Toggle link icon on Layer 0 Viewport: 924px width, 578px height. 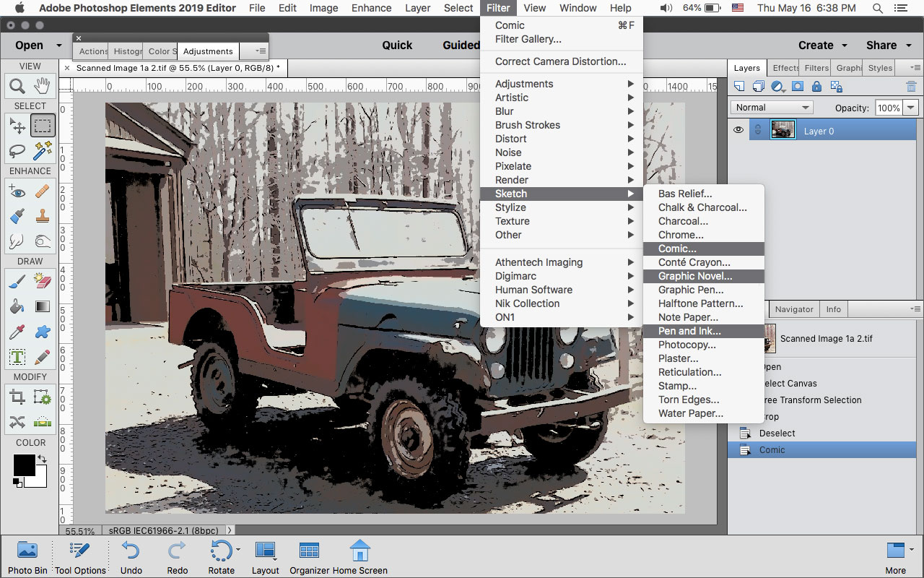click(x=758, y=131)
